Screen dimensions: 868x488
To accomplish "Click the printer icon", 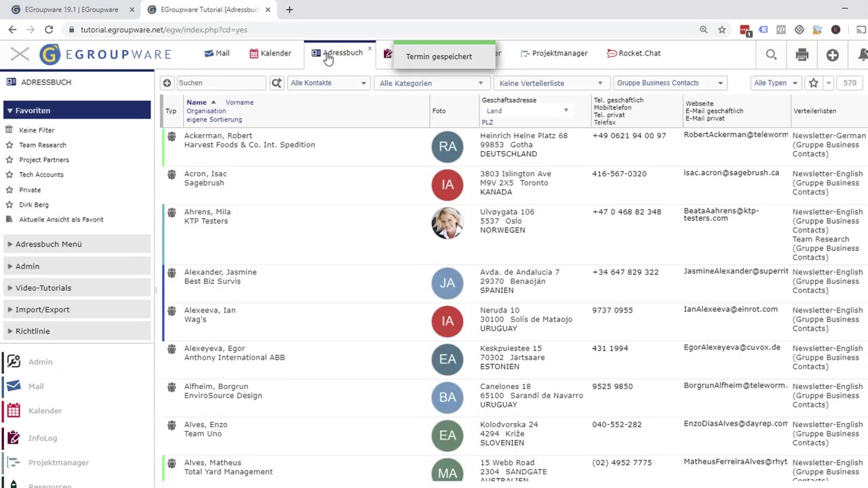I will (x=802, y=55).
